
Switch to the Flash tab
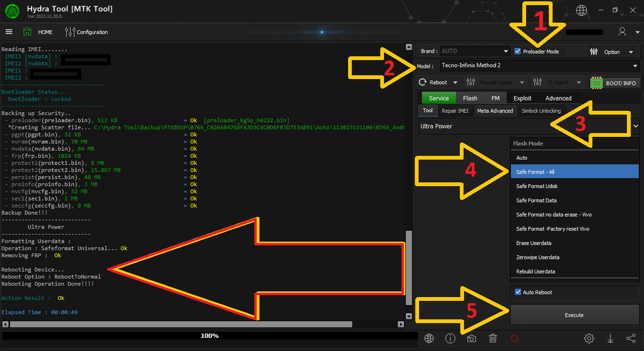click(x=470, y=98)
